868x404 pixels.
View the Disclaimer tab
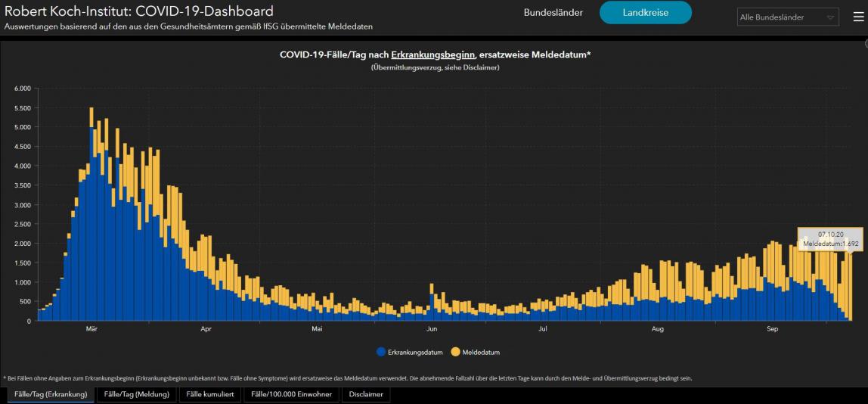pyautogui.click(x=365, y=394)
